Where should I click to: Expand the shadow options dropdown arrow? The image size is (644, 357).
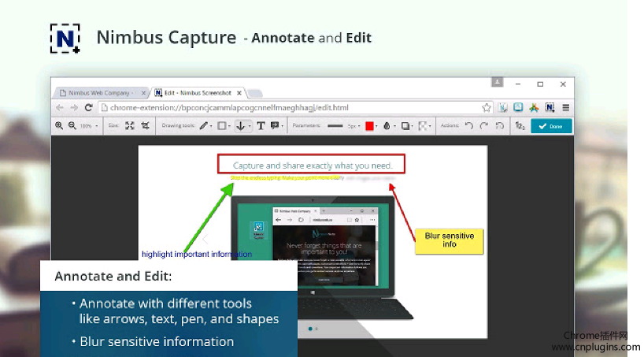pyautogui.click(x=412, y=126)
